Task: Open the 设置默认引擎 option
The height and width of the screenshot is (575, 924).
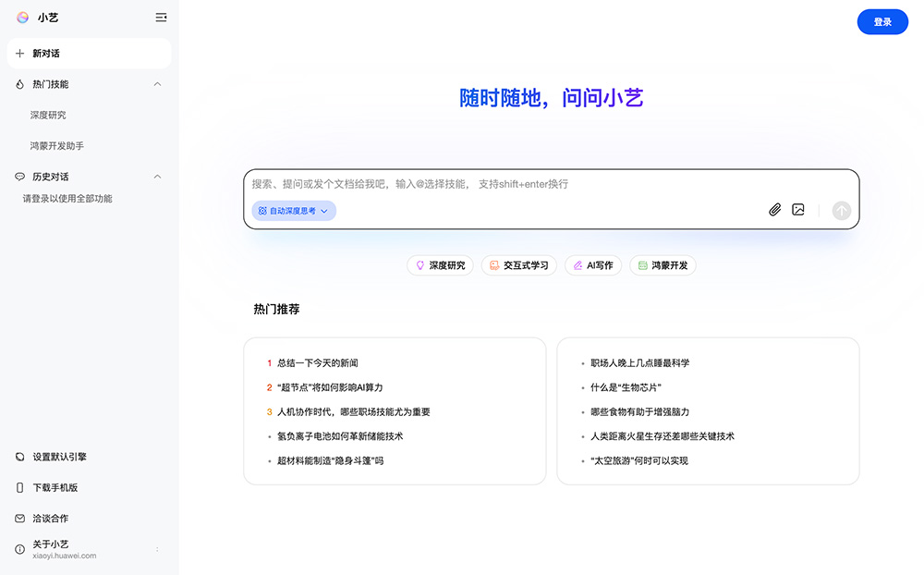Action: pyautogui.click(x=59, y=457)
